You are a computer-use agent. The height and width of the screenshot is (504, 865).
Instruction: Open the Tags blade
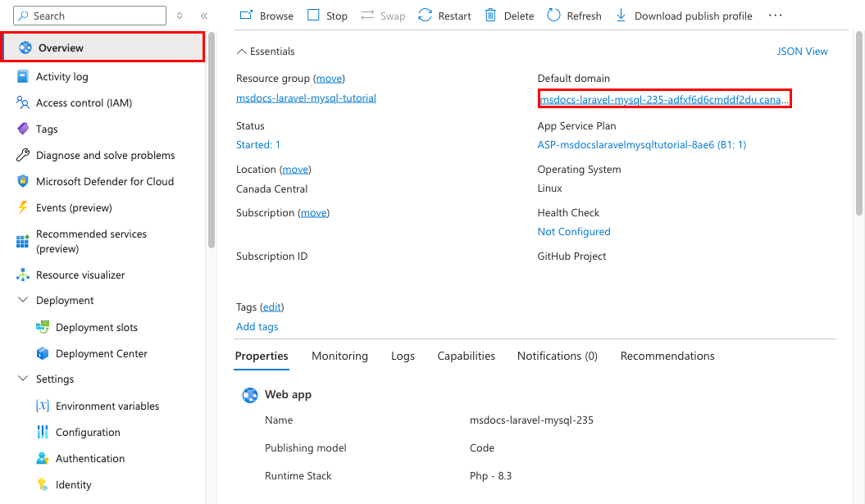tap(48, 129)
